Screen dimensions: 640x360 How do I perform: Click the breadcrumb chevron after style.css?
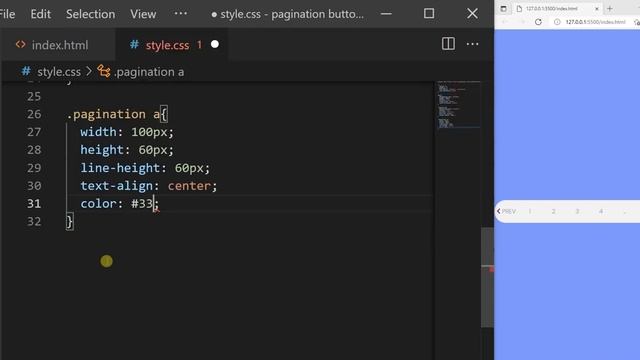tap(89, 71)
